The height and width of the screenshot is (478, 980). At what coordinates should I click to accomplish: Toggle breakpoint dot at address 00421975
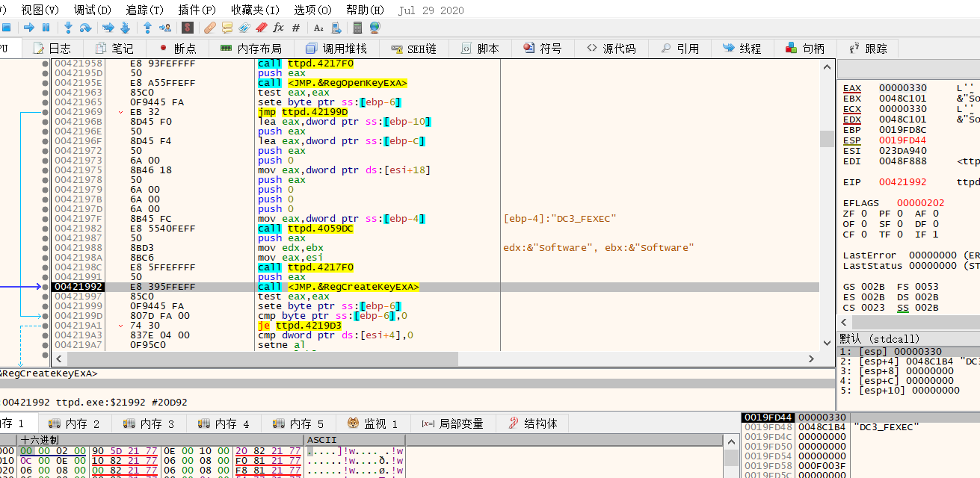click(46, 170)
